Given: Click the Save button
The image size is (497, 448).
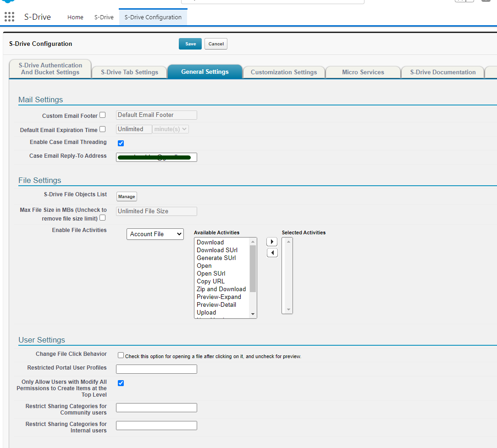Looking at the screenshot, I should point(190,44).
